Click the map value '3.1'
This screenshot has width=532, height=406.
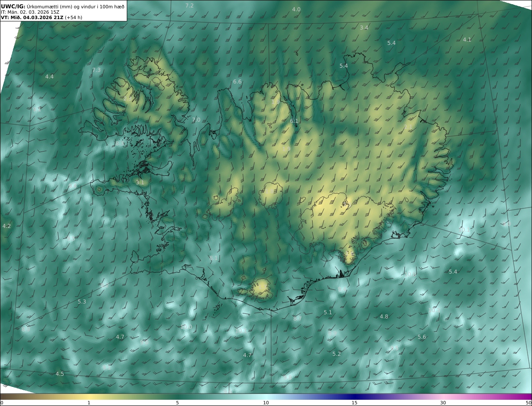(140, 182)
